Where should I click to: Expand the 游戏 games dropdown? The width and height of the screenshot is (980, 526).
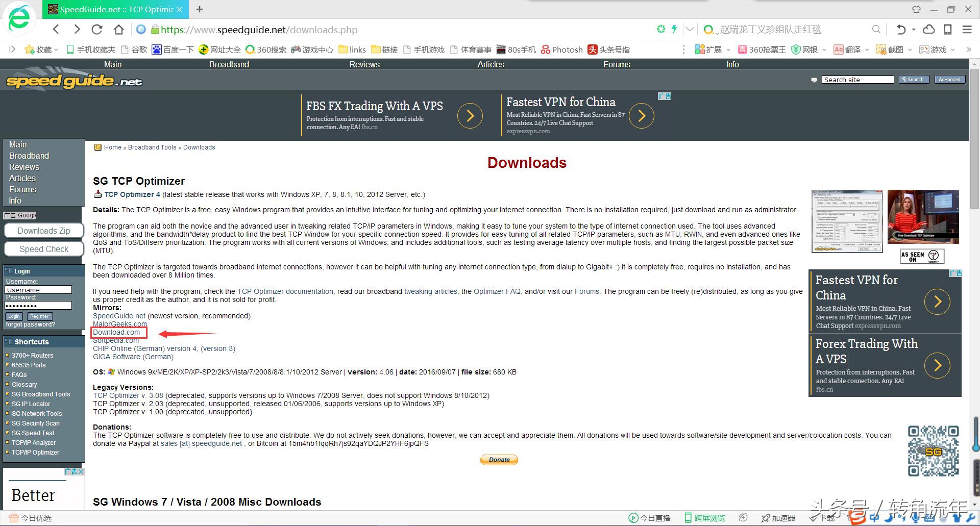[953, 50]
